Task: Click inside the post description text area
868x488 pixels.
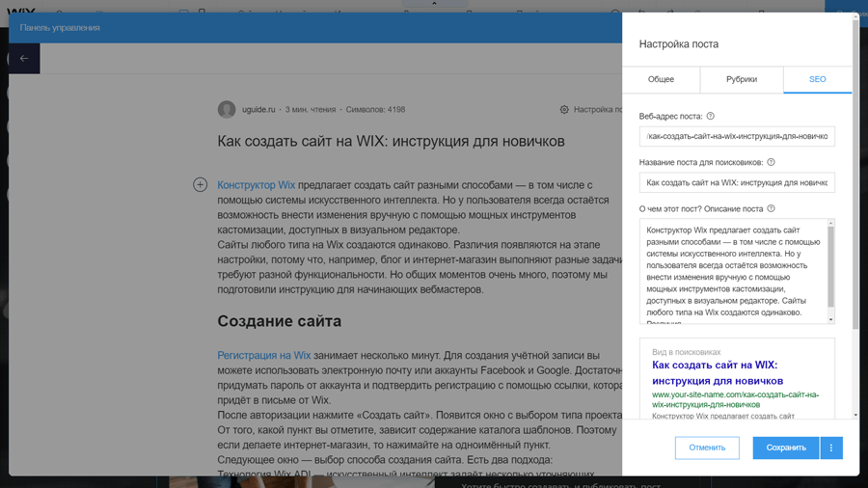Action: coord(731,271)
